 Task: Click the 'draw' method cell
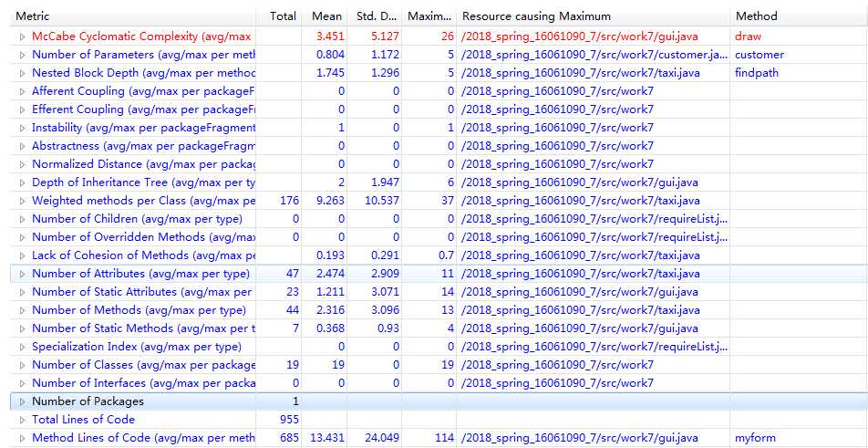tap(748, 37)
